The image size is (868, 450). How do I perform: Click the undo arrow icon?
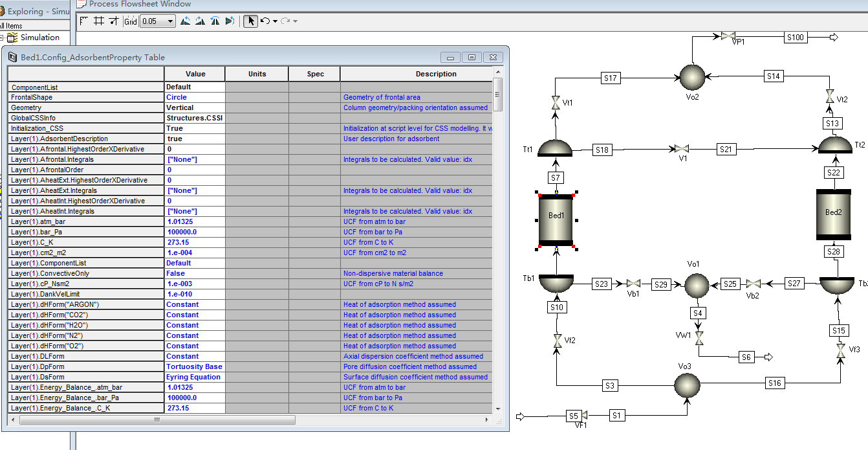[265, 21]
